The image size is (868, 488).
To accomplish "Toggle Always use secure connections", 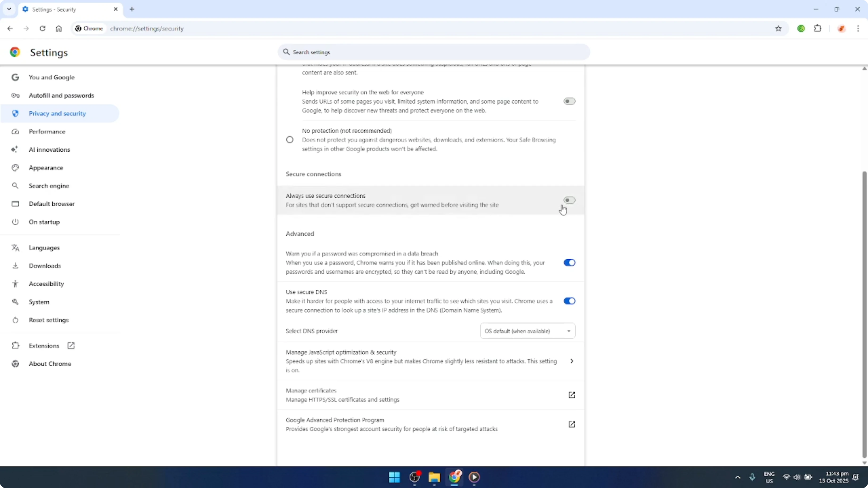I will pos(569,200).
